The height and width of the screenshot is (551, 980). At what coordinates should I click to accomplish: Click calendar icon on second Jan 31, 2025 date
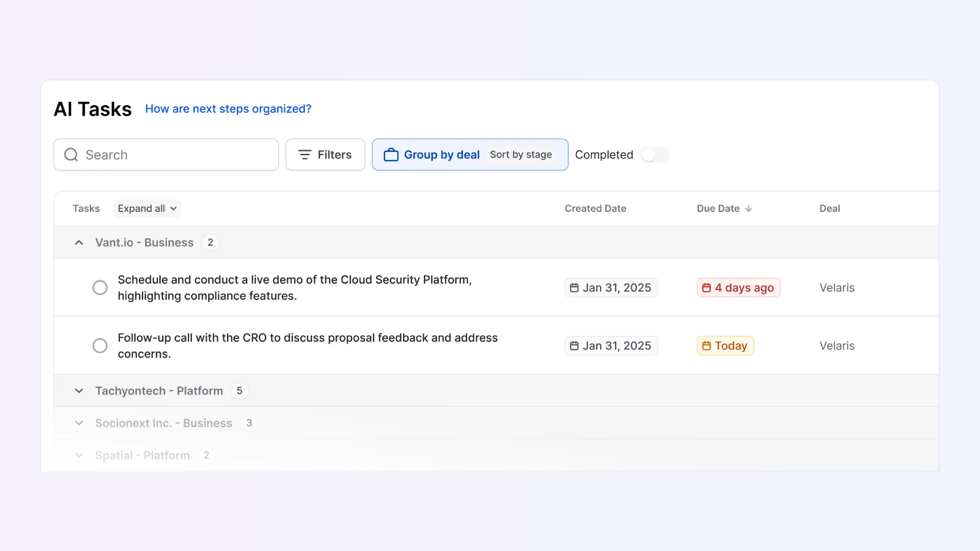(x=574, y=346)
